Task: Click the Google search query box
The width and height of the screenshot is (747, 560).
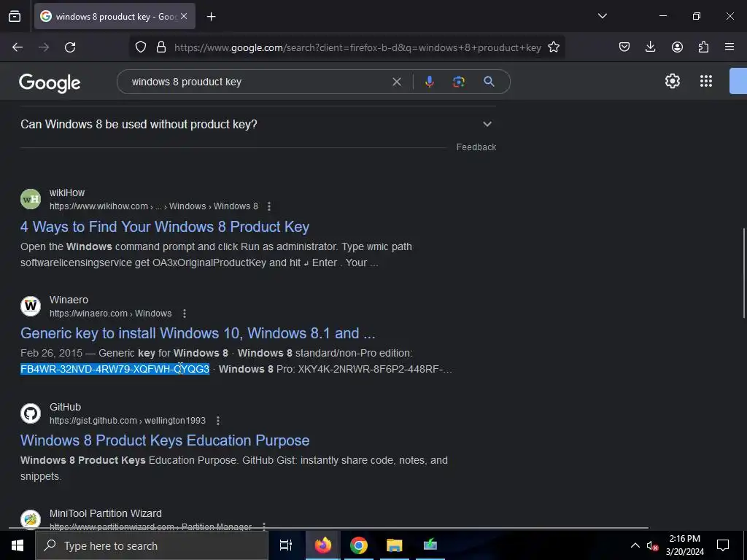Action: [x=258, y=82]
